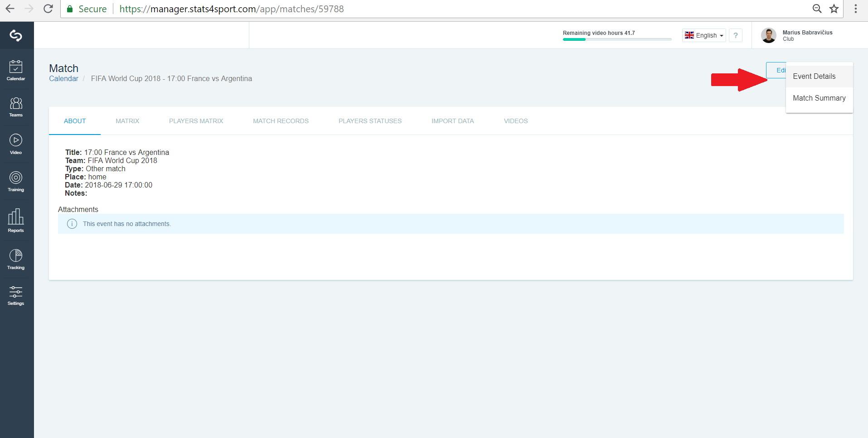Open the Teams section in sidebar
This screenshot has height=438, width=868.
point(16,107)
